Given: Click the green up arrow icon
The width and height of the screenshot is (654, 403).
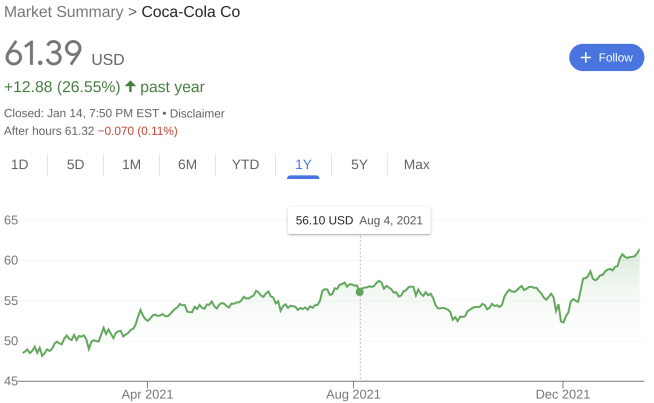Looking at the screenshot, I should pyautogui.click(x=131, y=86).
